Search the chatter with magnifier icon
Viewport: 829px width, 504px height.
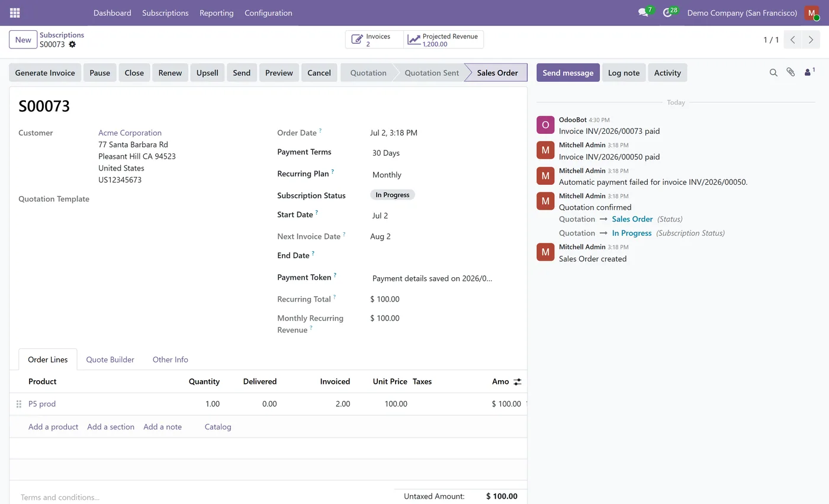click(x=773, y=73)
